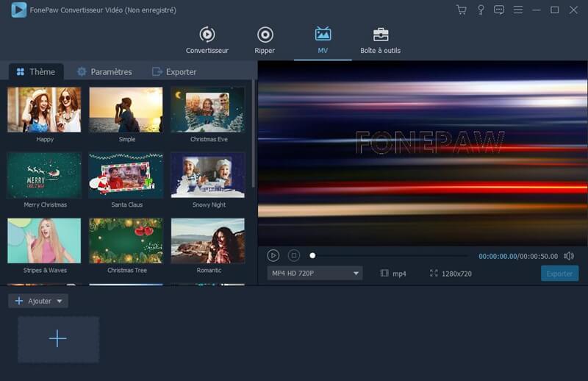Click the key registration icon
Image resolution: width=588 pixels, height=381 pixels.
[481, 10]
